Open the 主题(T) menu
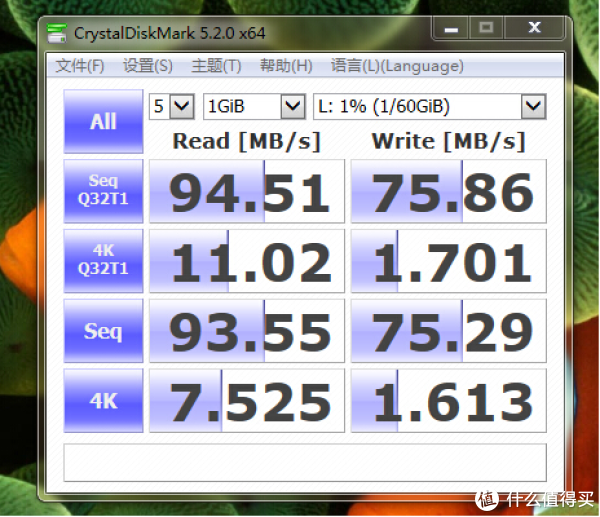This screenshot has width=600, height=517. click(216, 66)
